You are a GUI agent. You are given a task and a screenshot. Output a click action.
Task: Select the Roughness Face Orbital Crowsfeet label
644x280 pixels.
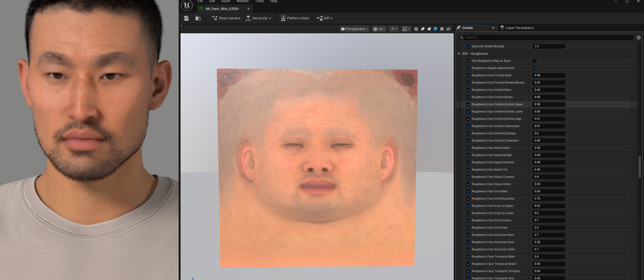tap(495, 141)
